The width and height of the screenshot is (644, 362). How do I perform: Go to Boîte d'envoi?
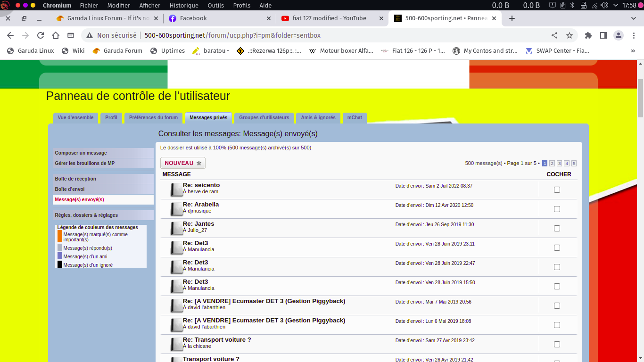(103, 189)
